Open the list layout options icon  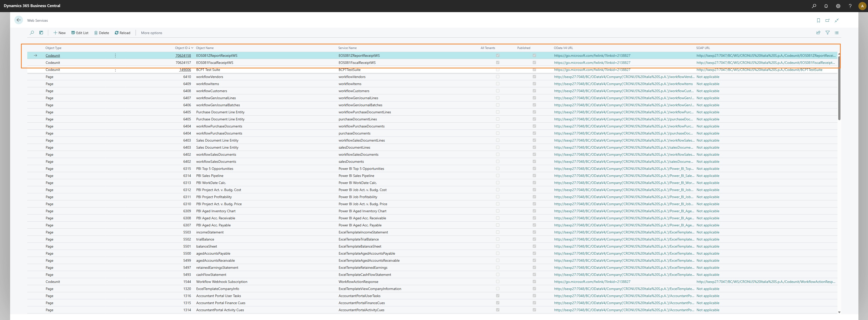[x=836, y=33]
